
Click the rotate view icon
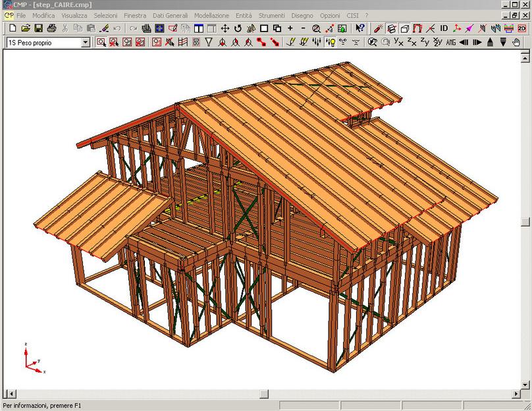238,28
